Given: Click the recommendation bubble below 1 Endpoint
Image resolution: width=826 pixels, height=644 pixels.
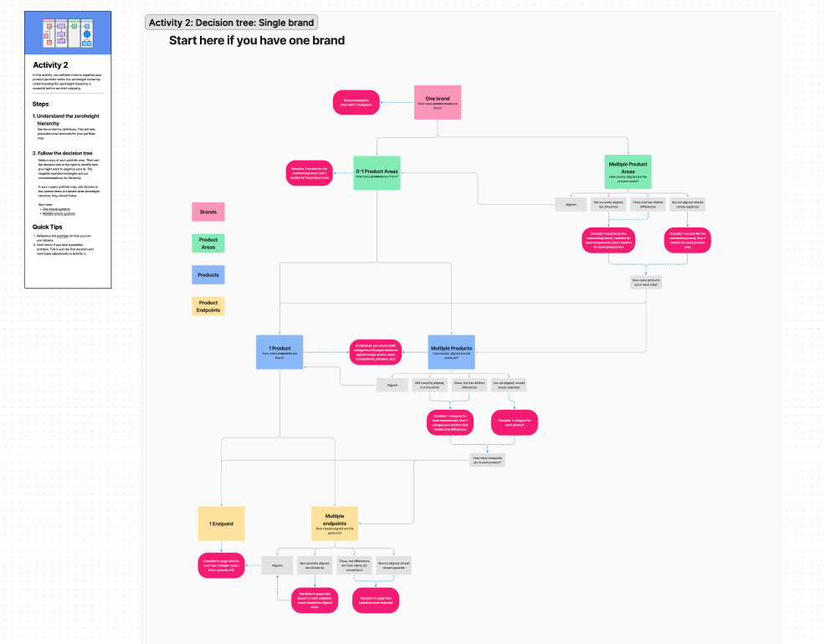Looking at the screenshot, I should click(x=221, y=565).
